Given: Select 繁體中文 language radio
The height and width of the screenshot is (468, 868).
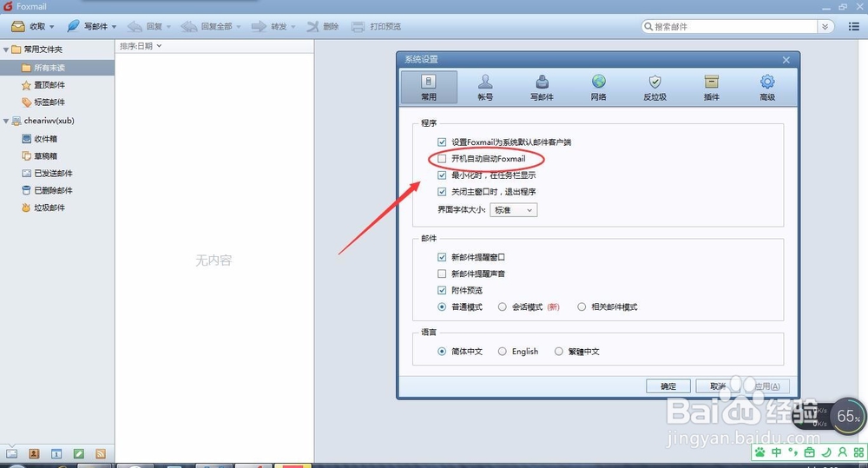Looking at the screenshot, I should [558, 351].
